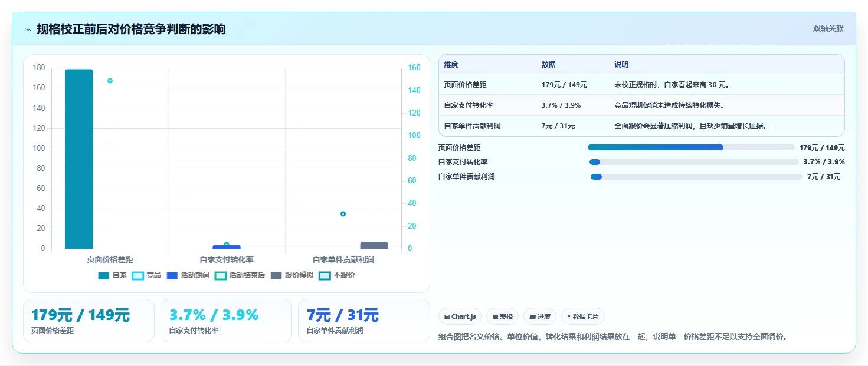Toggle the 活动结束后 legend entry
Image resolution: width=868 pixels, height=366 pixels.
[240, 275]
